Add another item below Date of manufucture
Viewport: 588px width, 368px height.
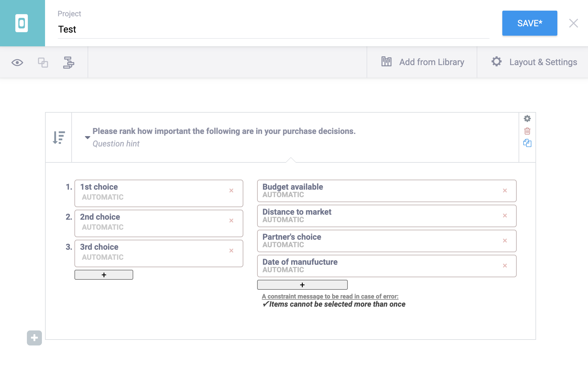coord(302,285)
